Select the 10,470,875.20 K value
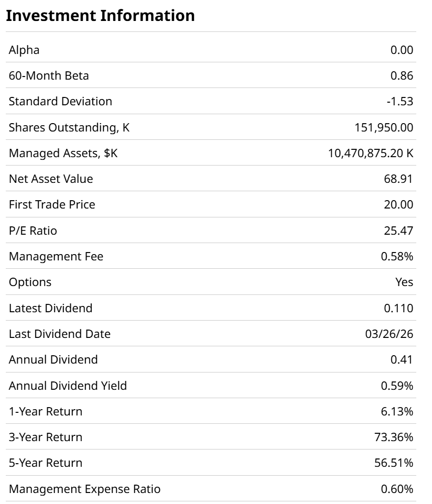 coord(371,153)
